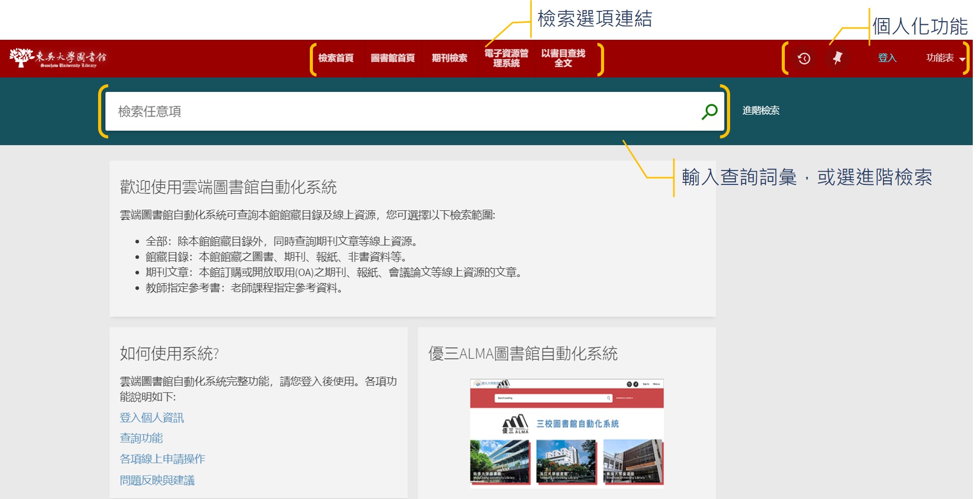Select 期刊檢索 in top menu
The height and width of the screenshot is (499, 980).
449,58
